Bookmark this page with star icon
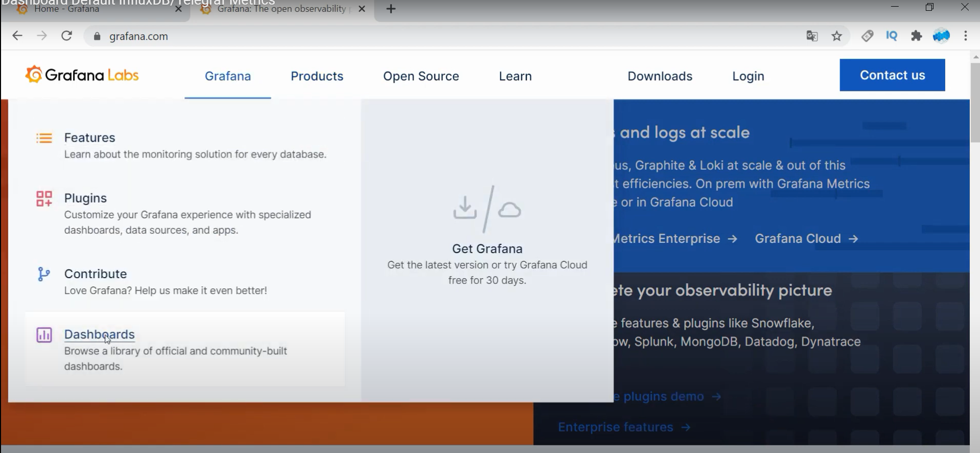Viewport: 980px width, 453px height. coord(836,36)
